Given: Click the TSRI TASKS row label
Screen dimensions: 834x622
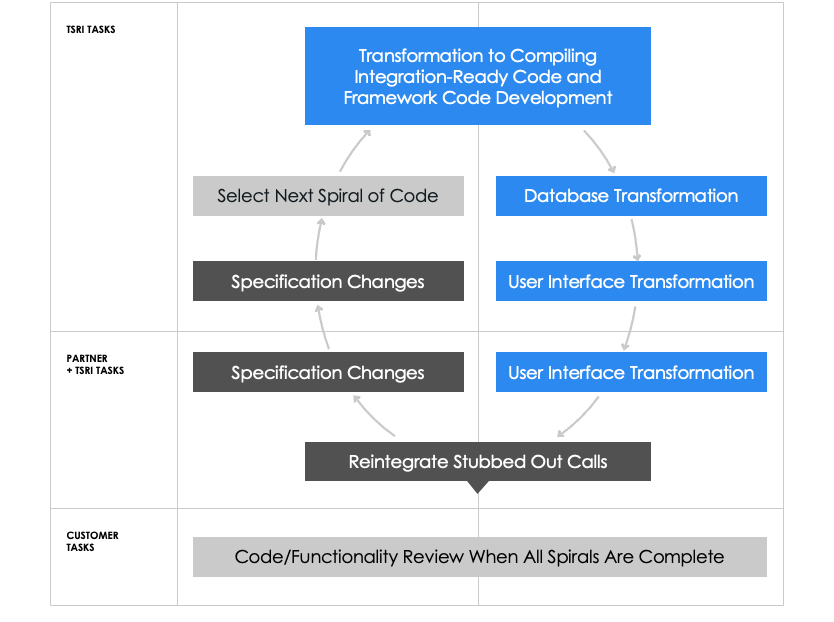Looking at the screenshot, I should point(91,30).
